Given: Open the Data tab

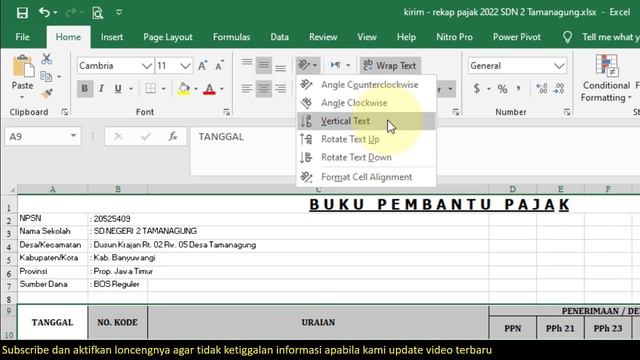Looking at the screenshot, I should [x=280, y=37].
